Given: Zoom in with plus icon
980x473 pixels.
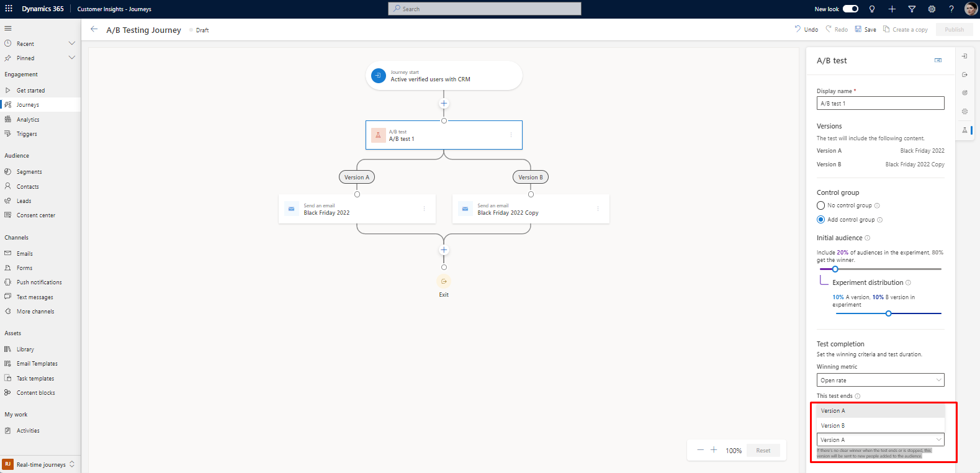Looking at the screenshot, I should (x=714, y=450).
